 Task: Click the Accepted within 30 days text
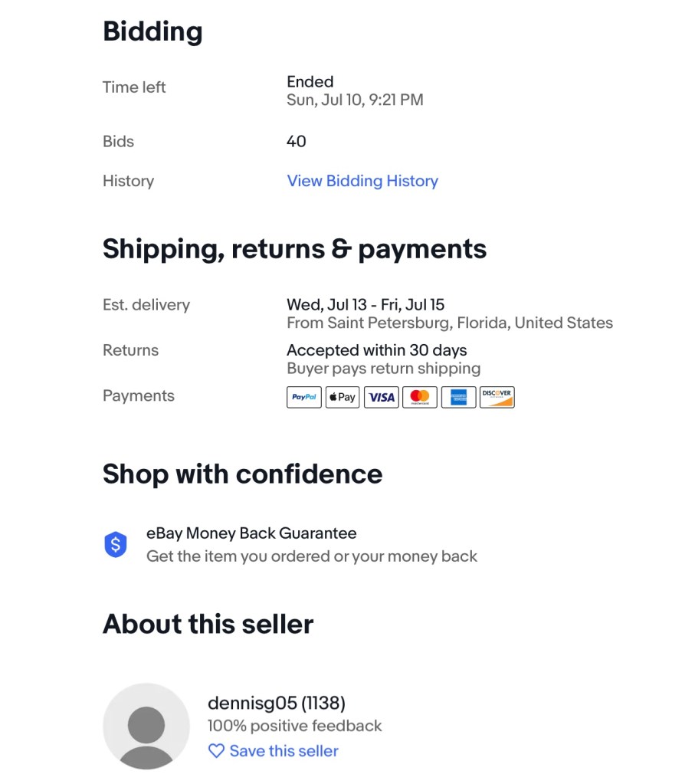(x=376, y=350)
